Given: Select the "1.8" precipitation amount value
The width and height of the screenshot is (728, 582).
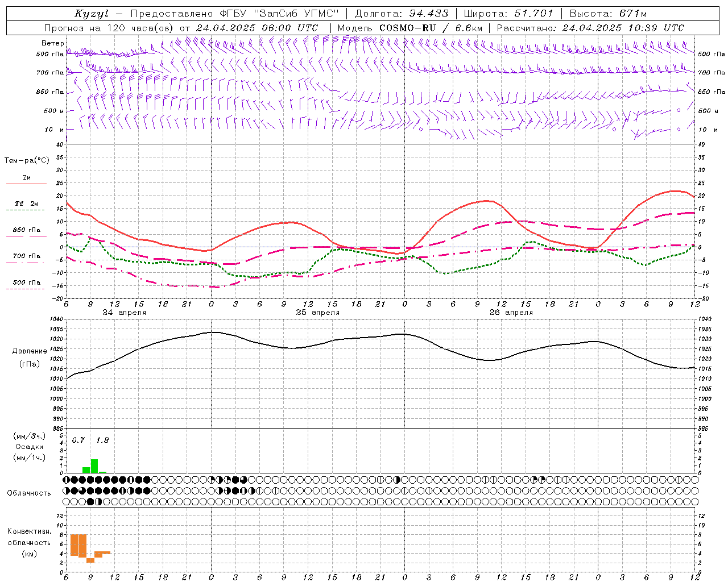Looking at the screenshot, I should point(102,440).
